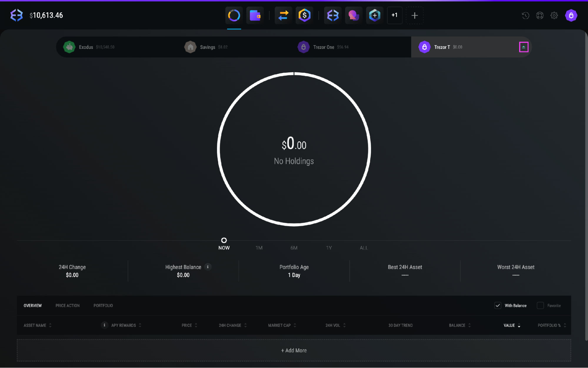The height and width of the screenshot is (368, 588).
Task: Sort by Value column arrow
Action: (x=519, y=326)
